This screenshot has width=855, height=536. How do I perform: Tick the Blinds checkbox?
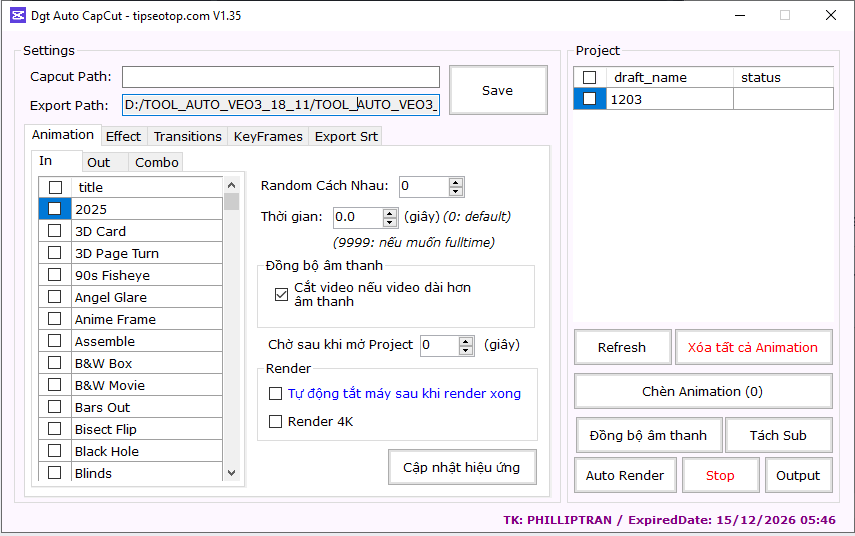(x=55, y=473)
